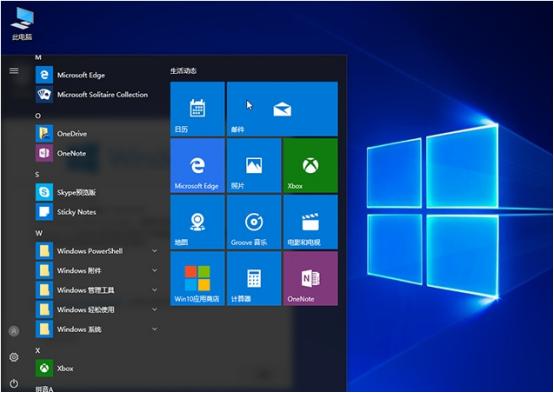The height and width of the screenshot is (393, 554).
Task: Select Microsoft Solitaire Collection text entry
Action: coord(102,94)
